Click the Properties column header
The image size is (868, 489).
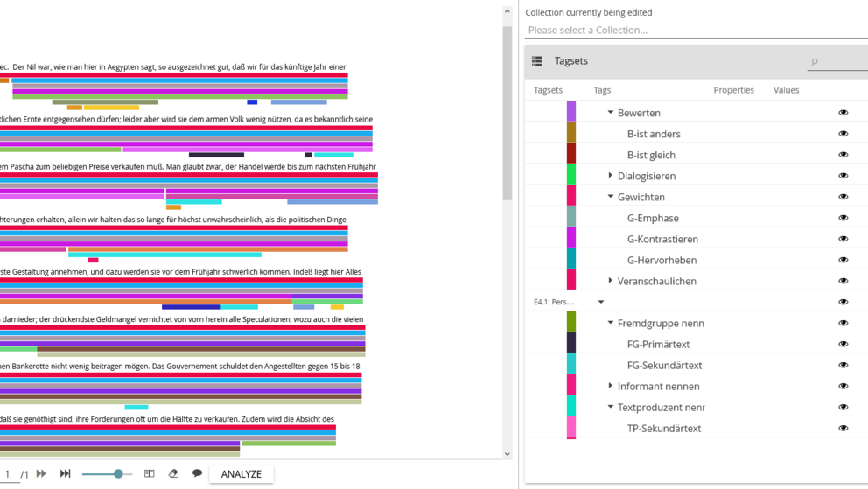pyautogui.click(x=733, y=90)
